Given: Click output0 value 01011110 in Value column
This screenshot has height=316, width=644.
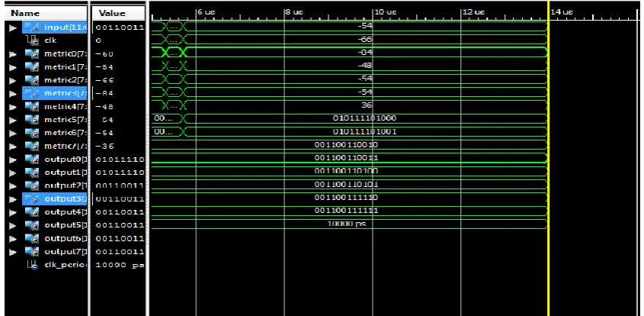Looking at the screenshot, I should coord(120,160).
